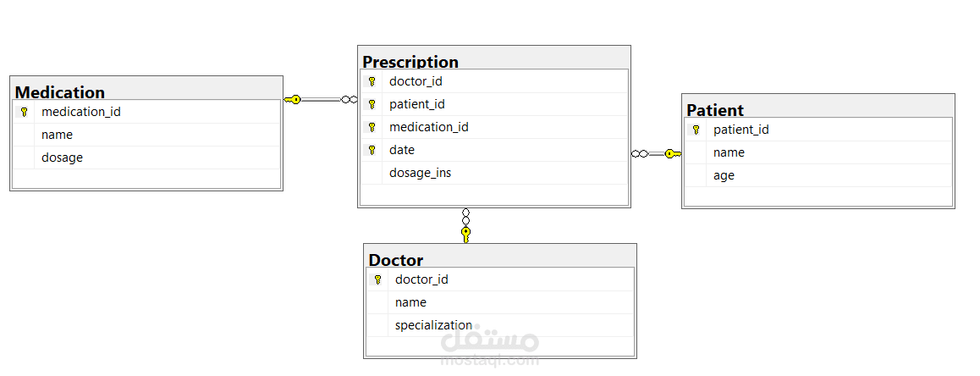Click the key icon next to Prescription patient_id
Viewport: 980px width, 376px height.
(x=372, y=105)
